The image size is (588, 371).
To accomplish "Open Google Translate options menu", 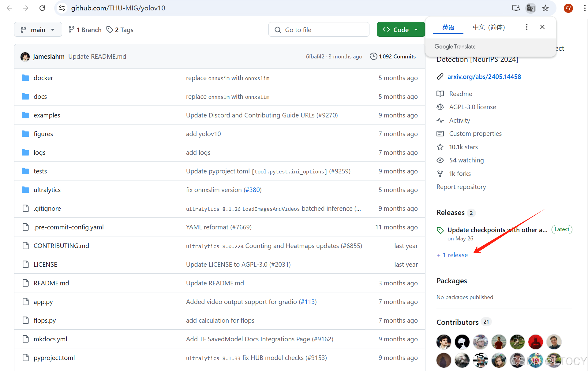I will point(526,27).
